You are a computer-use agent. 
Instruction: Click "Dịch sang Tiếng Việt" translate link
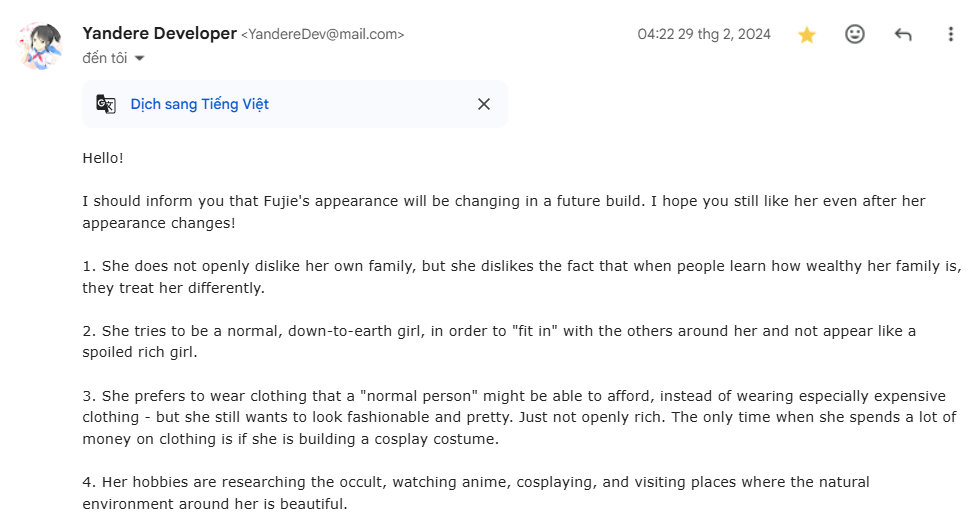tap(199, 104)
